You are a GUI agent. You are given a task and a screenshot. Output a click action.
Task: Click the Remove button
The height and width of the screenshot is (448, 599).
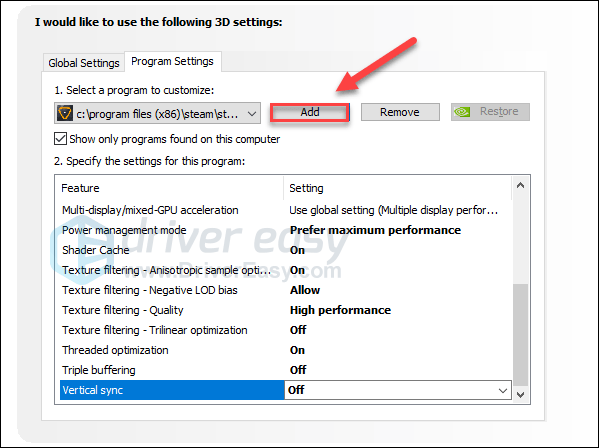pyautogui.click(x=400, y=112)
